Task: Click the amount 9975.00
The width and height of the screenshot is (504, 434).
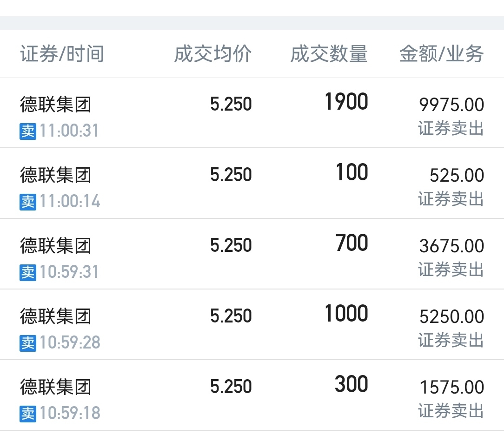Action: pos(451,105)
